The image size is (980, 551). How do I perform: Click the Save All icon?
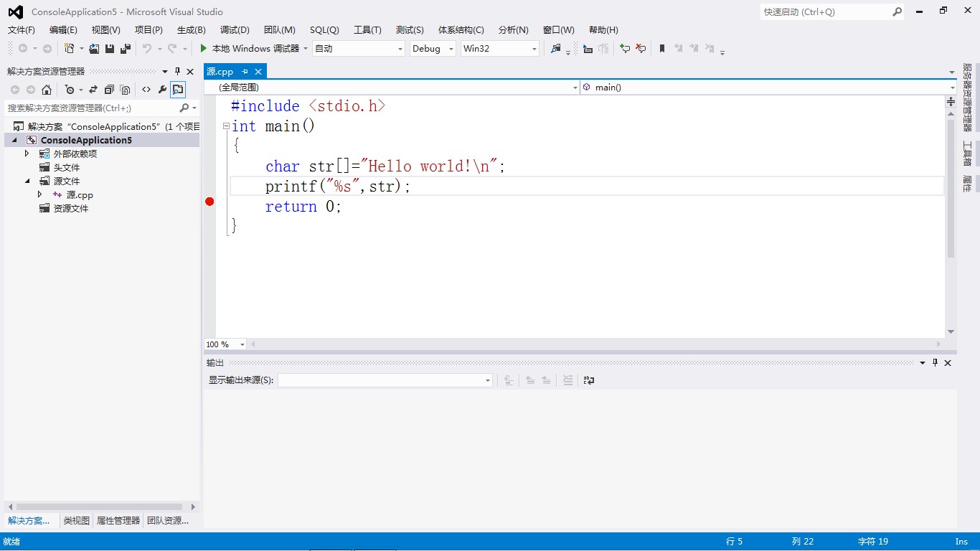pyautogui.click(x=125, y=48)
